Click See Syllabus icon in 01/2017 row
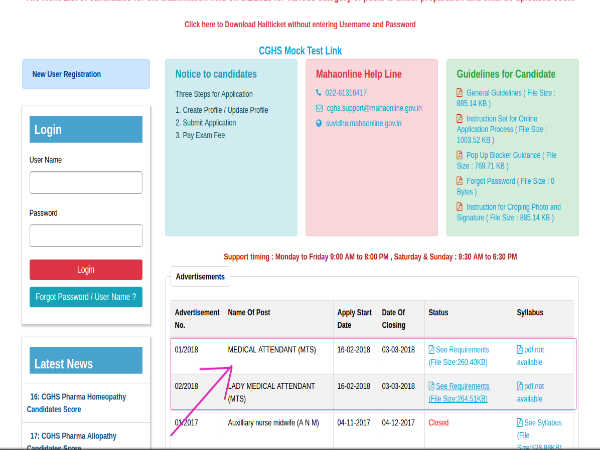 (x=520, y=422)
